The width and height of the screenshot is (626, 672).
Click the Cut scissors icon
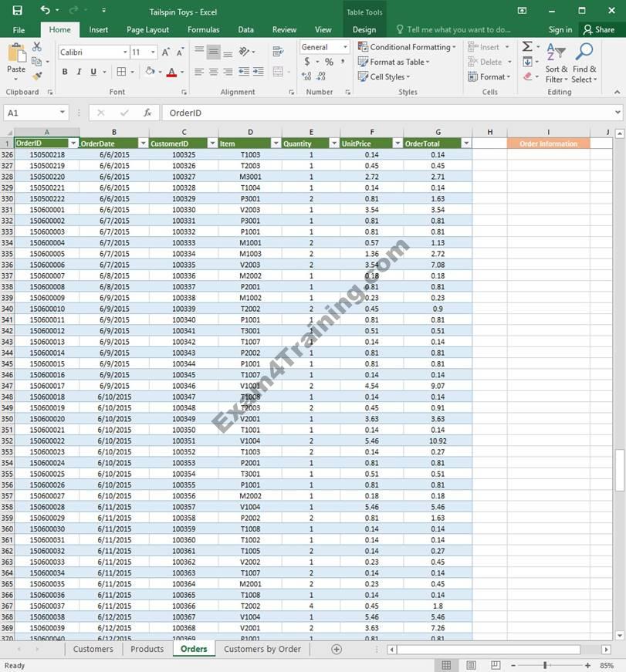[36, 47]
